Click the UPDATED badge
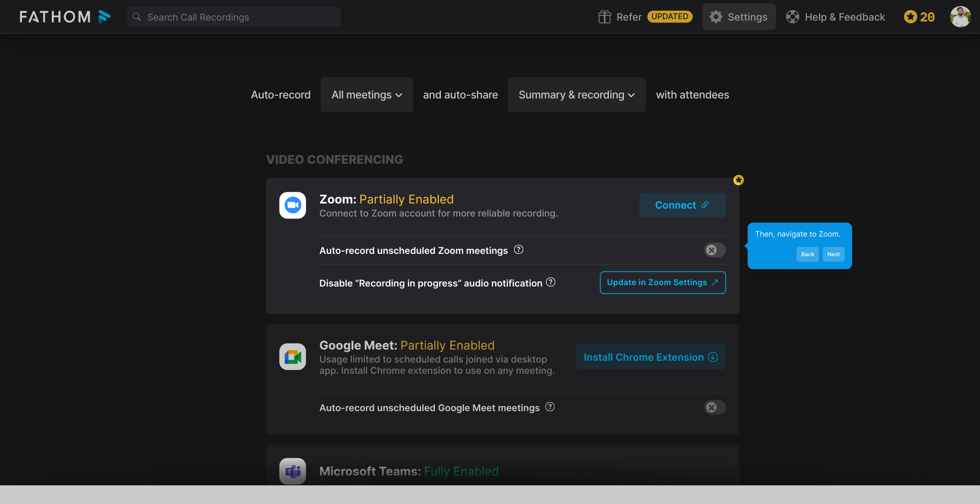 click(670, 16)
